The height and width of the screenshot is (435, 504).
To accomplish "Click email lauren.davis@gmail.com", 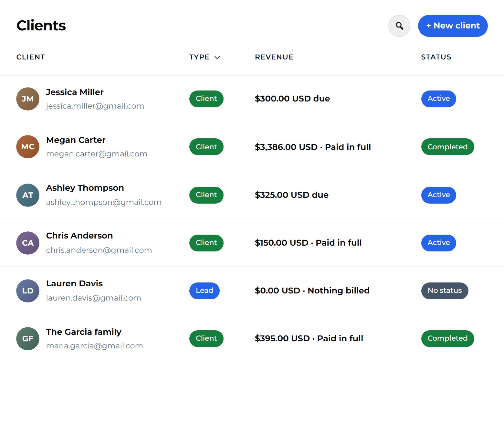I will [x=94, y=298].
